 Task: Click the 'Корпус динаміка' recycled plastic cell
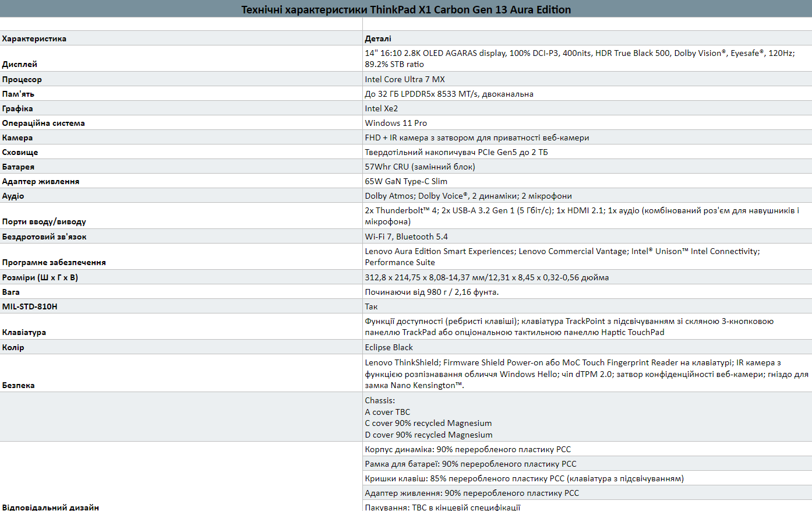587,449
